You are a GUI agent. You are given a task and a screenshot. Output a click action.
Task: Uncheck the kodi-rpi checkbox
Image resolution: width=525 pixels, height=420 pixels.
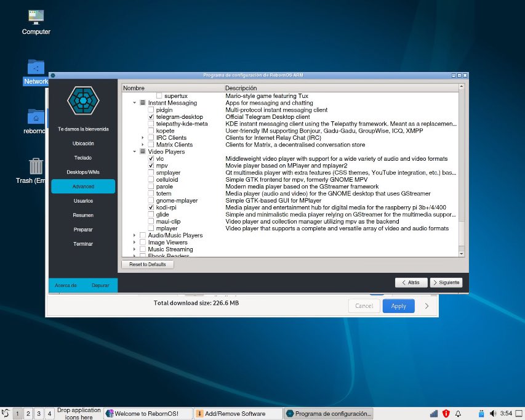151,208
